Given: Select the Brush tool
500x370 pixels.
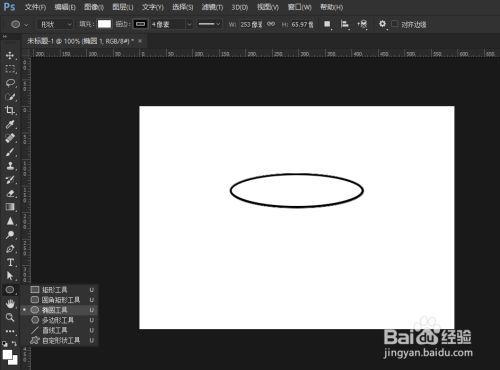Looking at the screenshot, I should (x=10, y=152).
